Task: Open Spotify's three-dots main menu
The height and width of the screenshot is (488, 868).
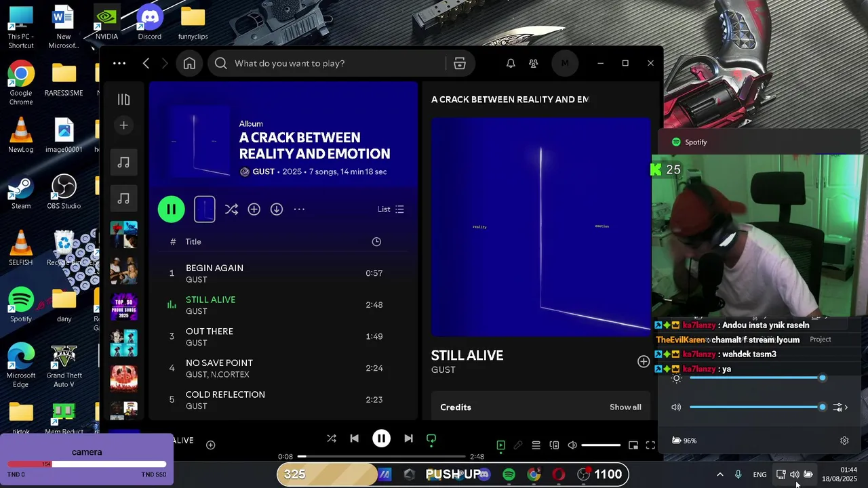Action: pos(119,63)
